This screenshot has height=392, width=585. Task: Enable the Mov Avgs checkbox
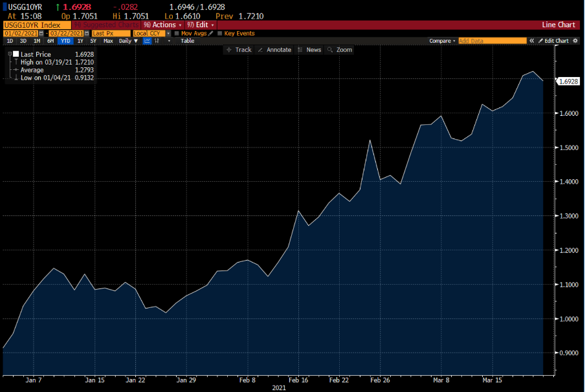click(x=177, y=33)
